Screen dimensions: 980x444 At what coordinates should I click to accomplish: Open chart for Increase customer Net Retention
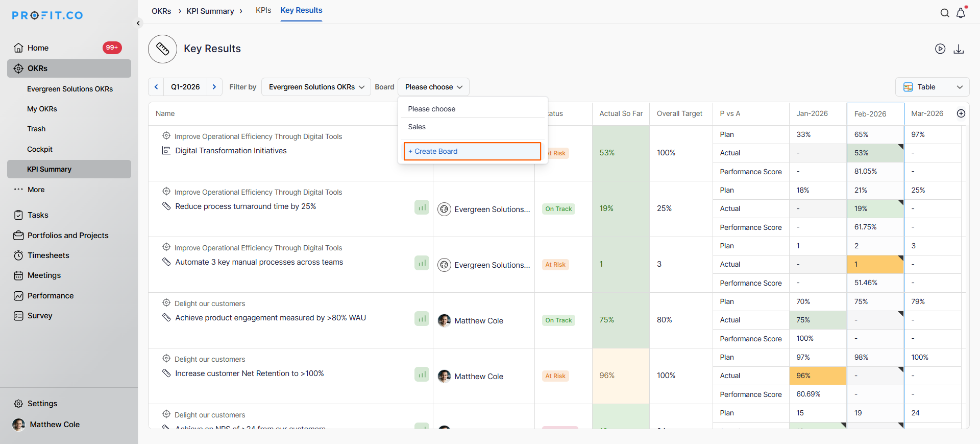[x=422, y=375]
